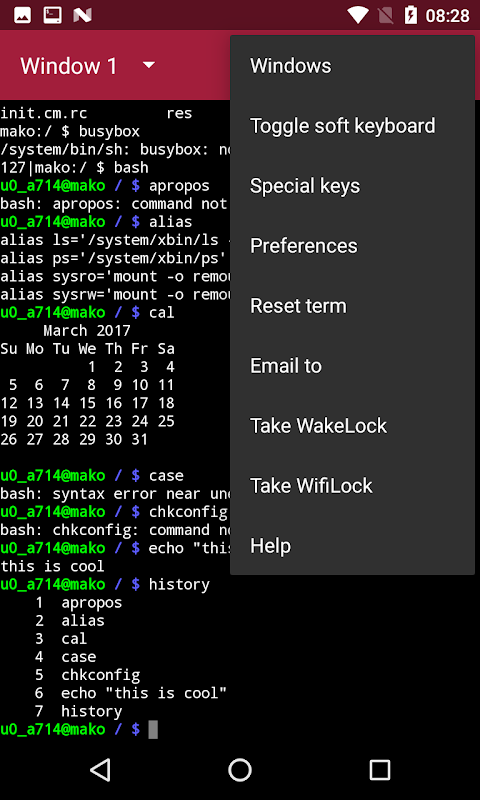This screenshot has width=480, height=800.
Task: Tap the Android back navigation icon
Action: [100, 769]
